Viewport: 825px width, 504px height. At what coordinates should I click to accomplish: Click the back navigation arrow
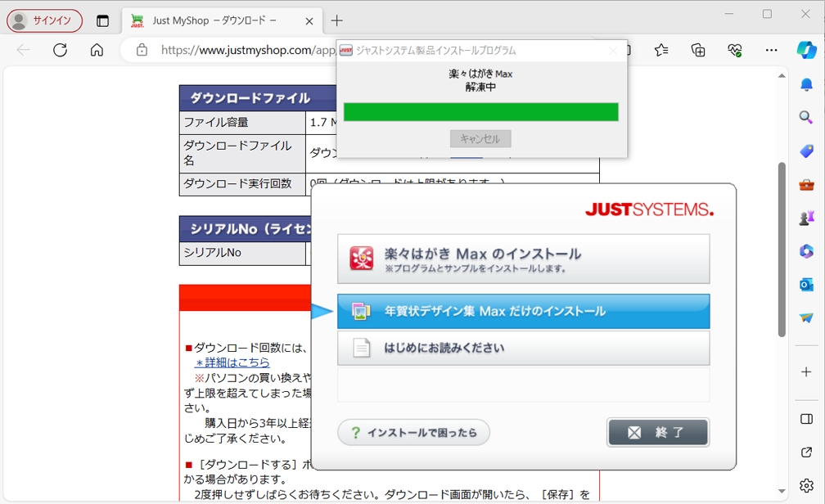click(23, 50)
